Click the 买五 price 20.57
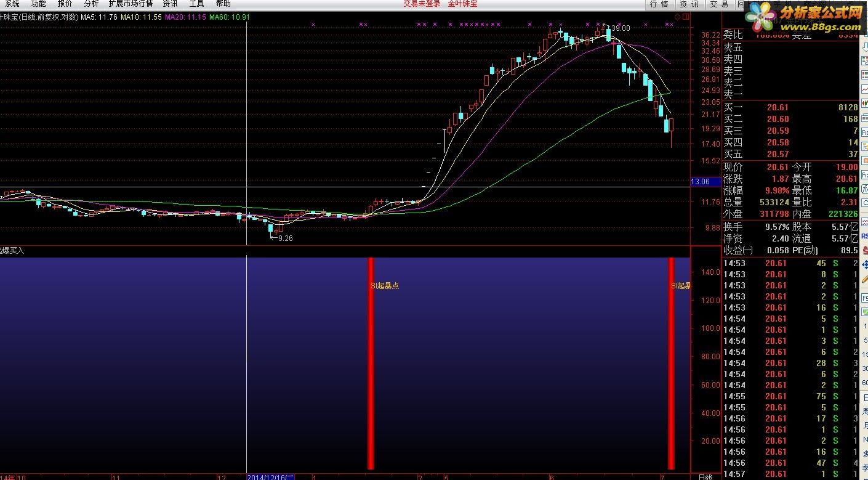 pos(778,154)
